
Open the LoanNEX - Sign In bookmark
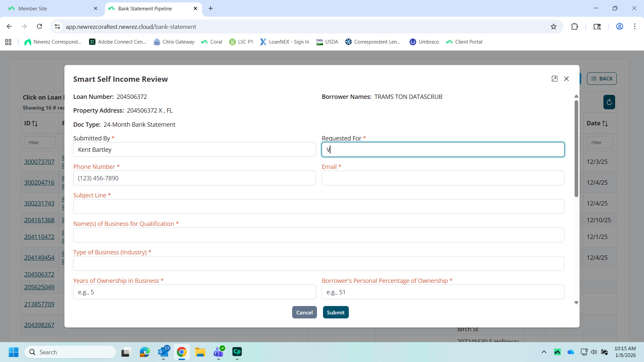coord(284,42)
